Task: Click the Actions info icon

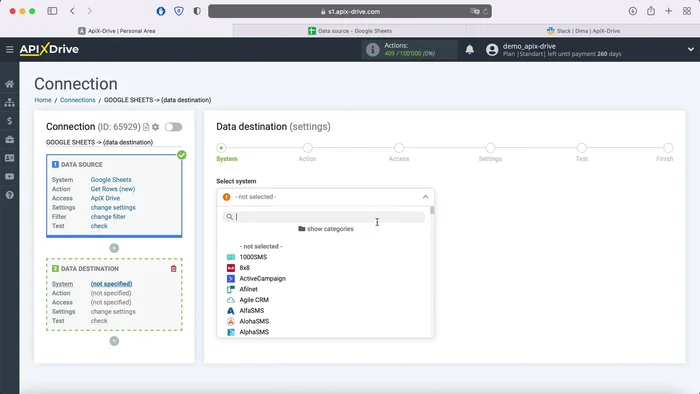Action: click(x=372, y=50)
